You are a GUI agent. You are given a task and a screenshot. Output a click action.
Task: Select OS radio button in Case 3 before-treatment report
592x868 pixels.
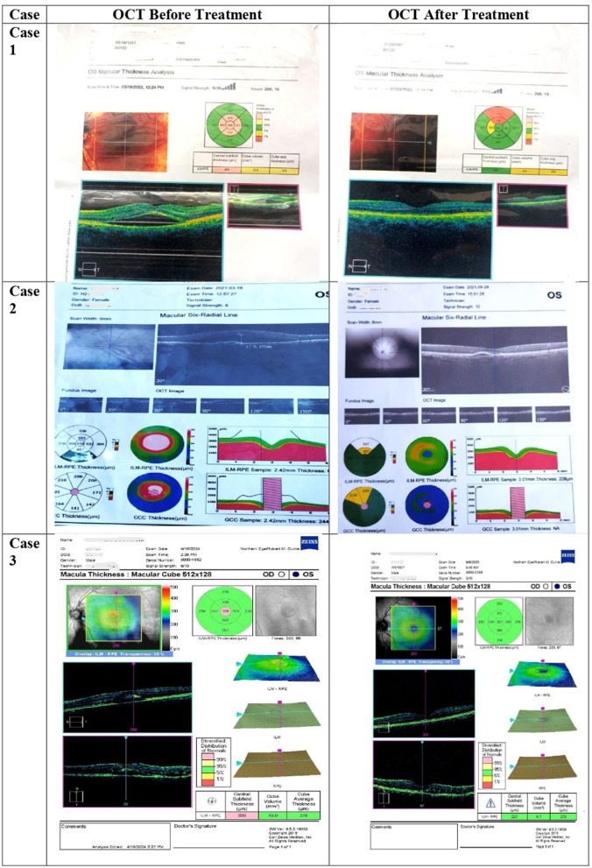[x=296, y=574]
